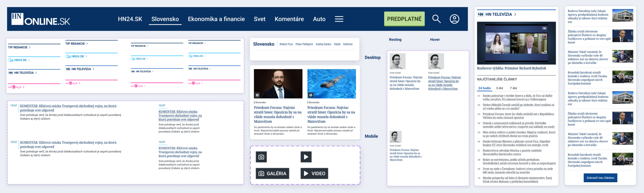Go to the Svet section
The width and height of the screenshot is (644, 193).
pyautogui.click(x=260, y=19)
